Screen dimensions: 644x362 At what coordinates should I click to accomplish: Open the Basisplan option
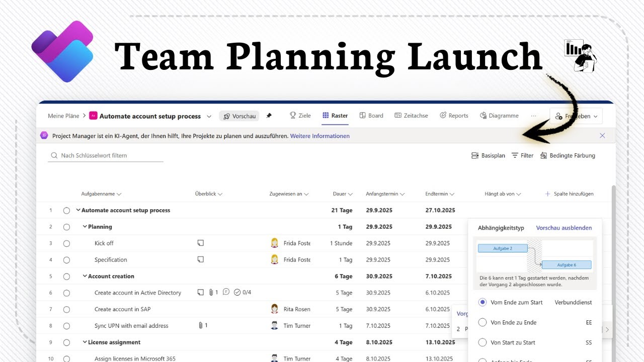coord(488,156)
